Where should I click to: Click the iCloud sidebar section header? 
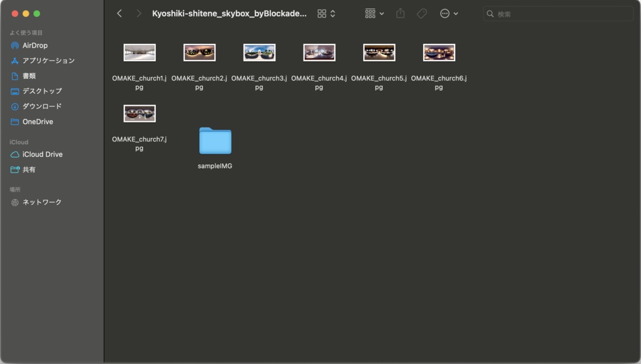click(19, 142)
